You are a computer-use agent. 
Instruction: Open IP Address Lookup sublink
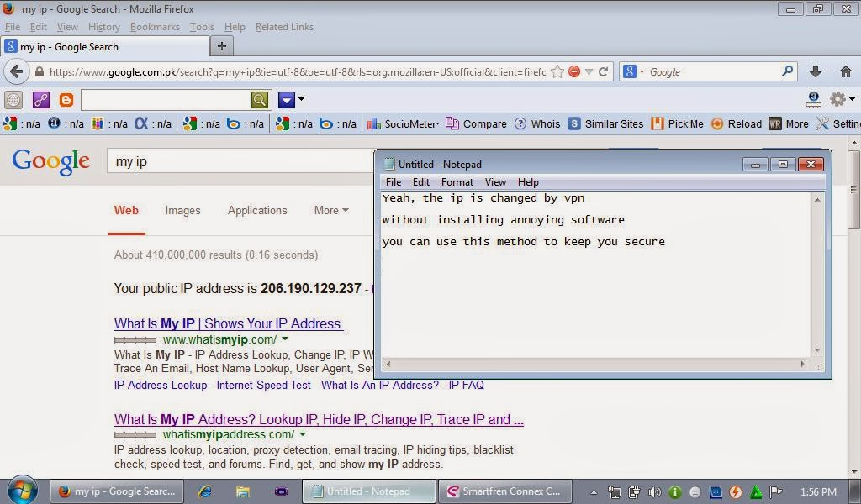click(161, 385)
